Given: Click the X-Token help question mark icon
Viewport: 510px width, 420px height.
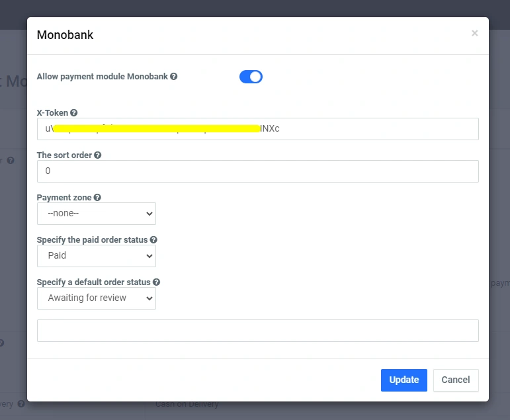Looking at the screenshot, I should [74, 113].
